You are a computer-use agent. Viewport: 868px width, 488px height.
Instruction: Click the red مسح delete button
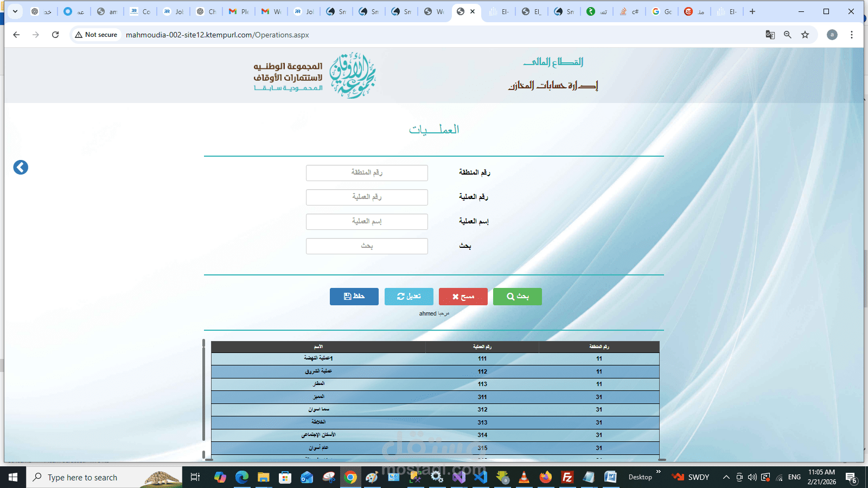click(463, 297)
